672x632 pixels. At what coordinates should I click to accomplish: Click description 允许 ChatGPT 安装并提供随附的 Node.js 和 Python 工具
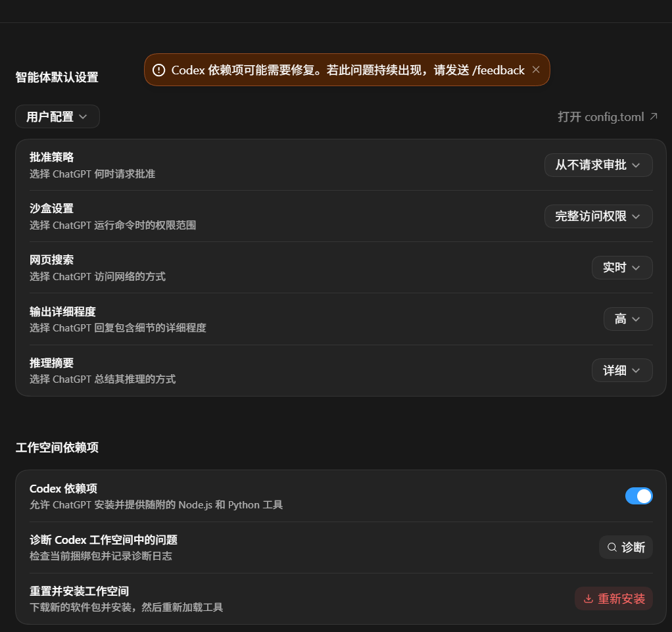coord(156,505)
